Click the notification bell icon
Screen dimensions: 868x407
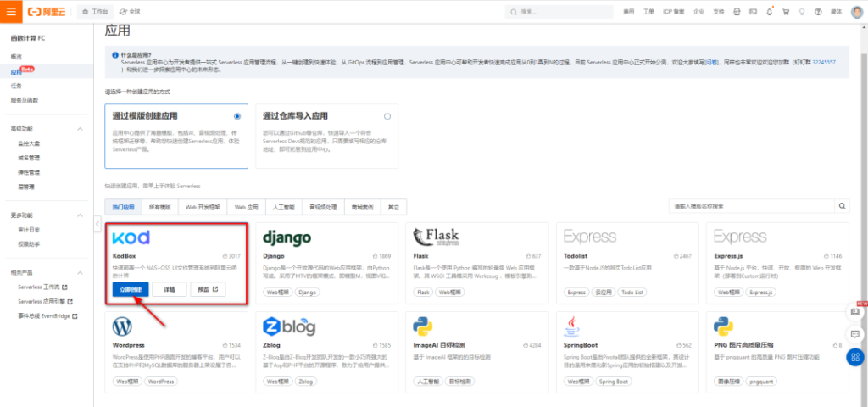click(769, 12)
